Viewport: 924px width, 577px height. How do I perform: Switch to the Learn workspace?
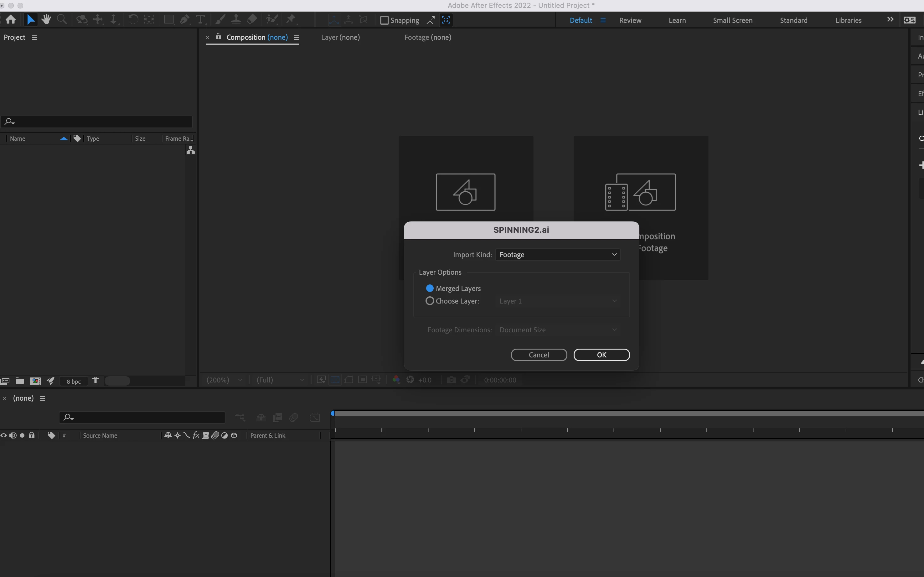(x=677, y=20)
